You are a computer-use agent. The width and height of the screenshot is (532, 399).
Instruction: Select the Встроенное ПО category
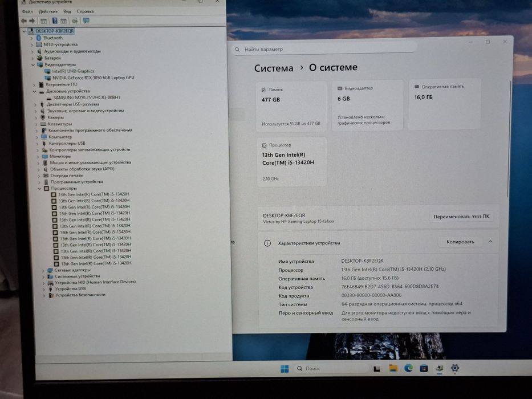tap(62, 84)
